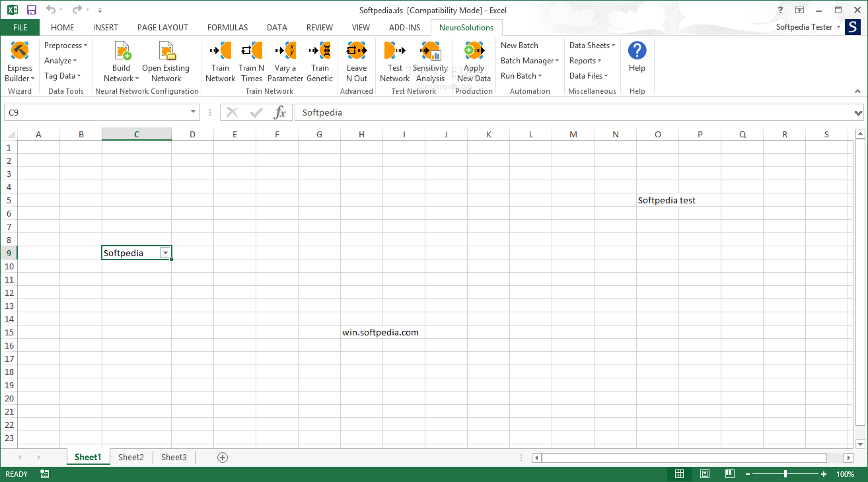
Task: Open the FILE tab
Action: click(20, 28)
